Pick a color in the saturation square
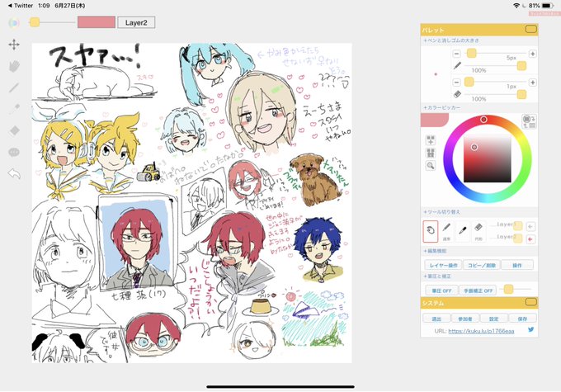 tap(488, 159)
